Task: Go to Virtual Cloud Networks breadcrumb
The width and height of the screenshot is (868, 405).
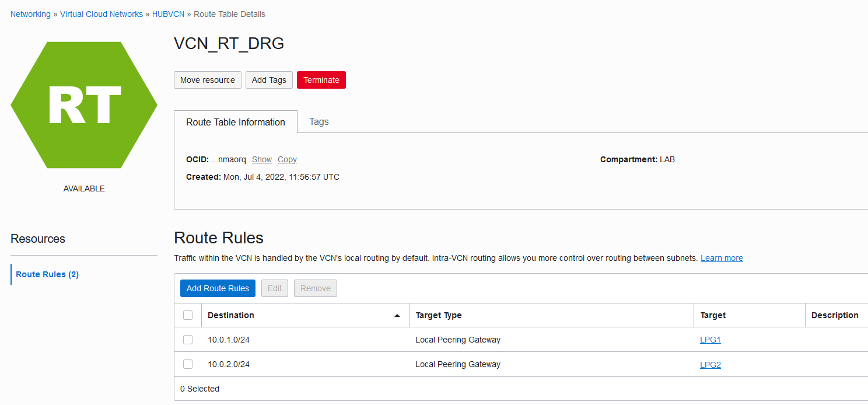Action: [101, 14]
